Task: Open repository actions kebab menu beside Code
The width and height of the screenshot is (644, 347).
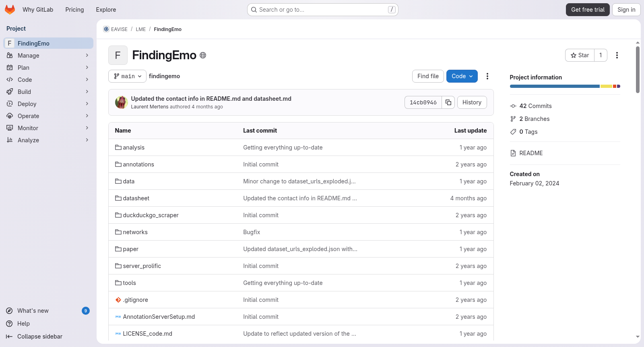Action: click(487, 76)
